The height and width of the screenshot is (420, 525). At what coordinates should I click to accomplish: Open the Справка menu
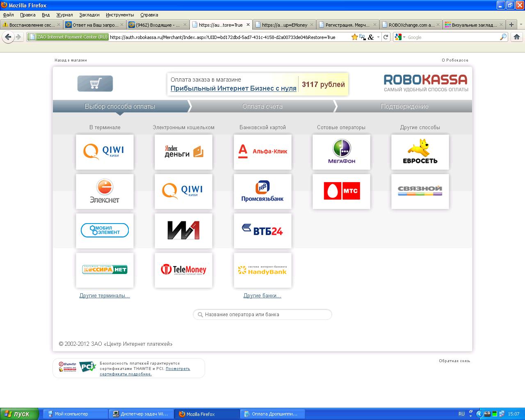pos(149,15)
